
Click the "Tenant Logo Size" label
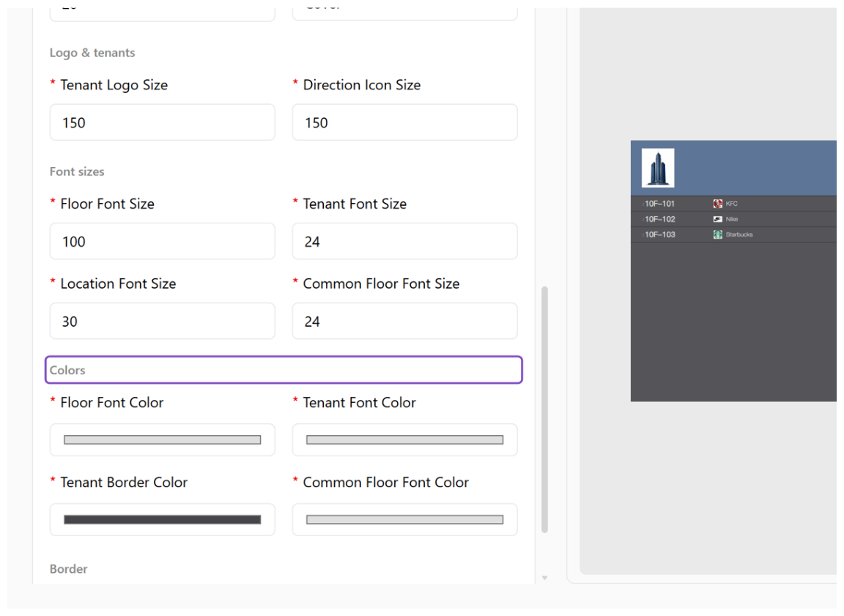click(114, 85)
